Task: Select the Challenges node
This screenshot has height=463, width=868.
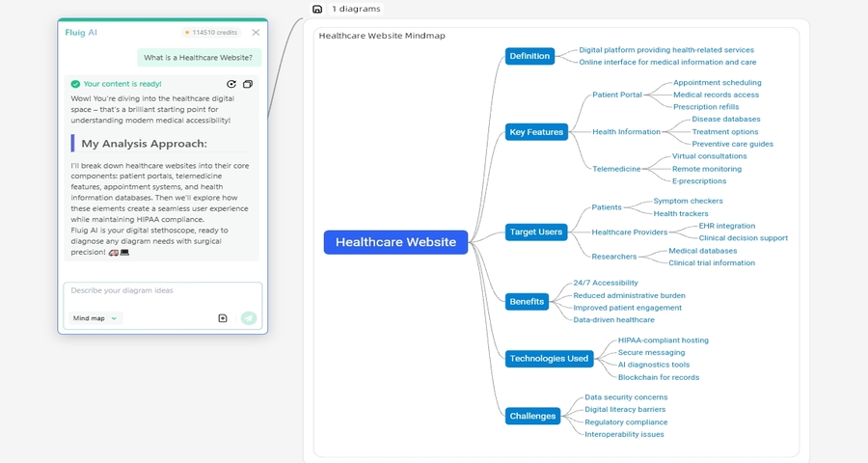Action: point(532,416)
